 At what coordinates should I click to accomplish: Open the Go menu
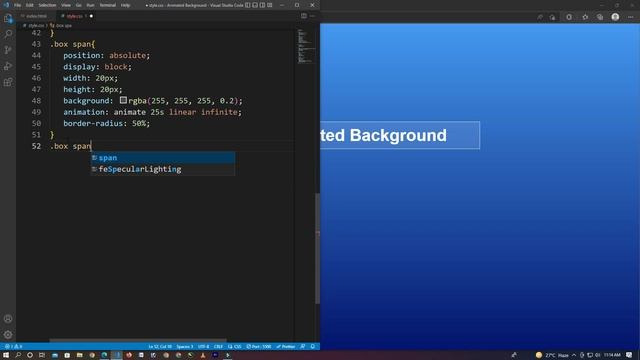click(x=79, y=5)
